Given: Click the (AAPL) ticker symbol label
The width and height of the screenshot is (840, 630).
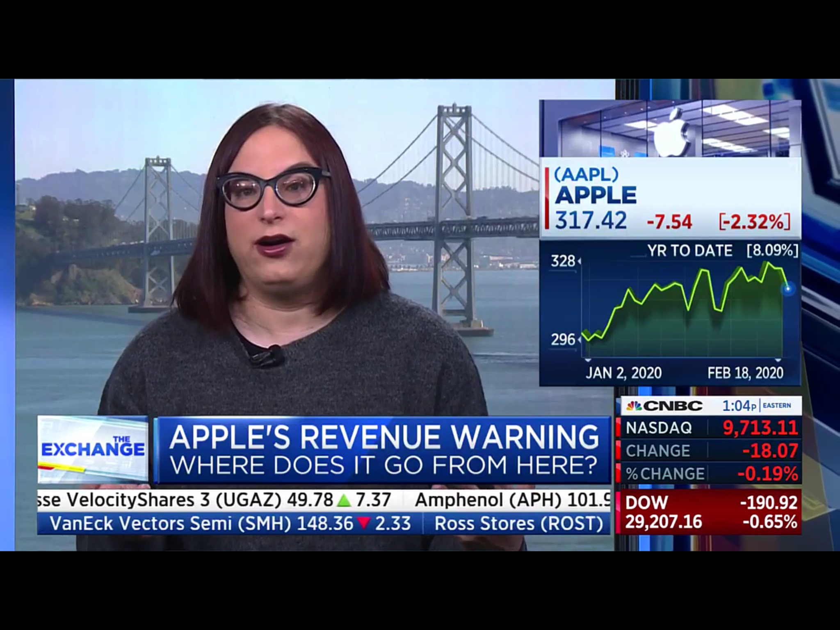Looking at the screenshot, I should click(x=586, y=174).
